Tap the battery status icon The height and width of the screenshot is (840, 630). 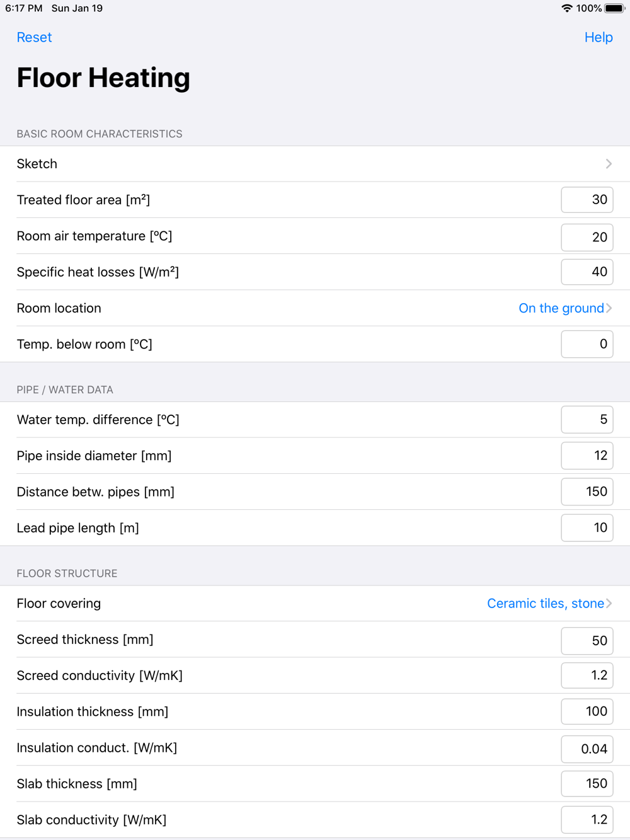coord(614,8)
